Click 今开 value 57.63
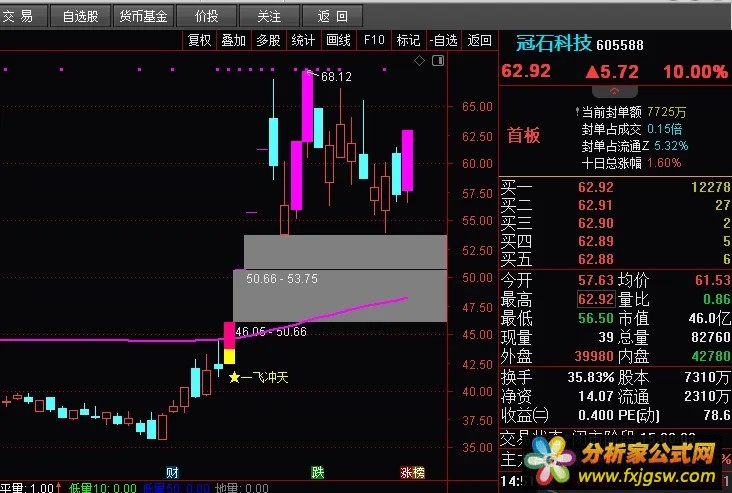This screenshot has height=493, width=732. (596, 280)
